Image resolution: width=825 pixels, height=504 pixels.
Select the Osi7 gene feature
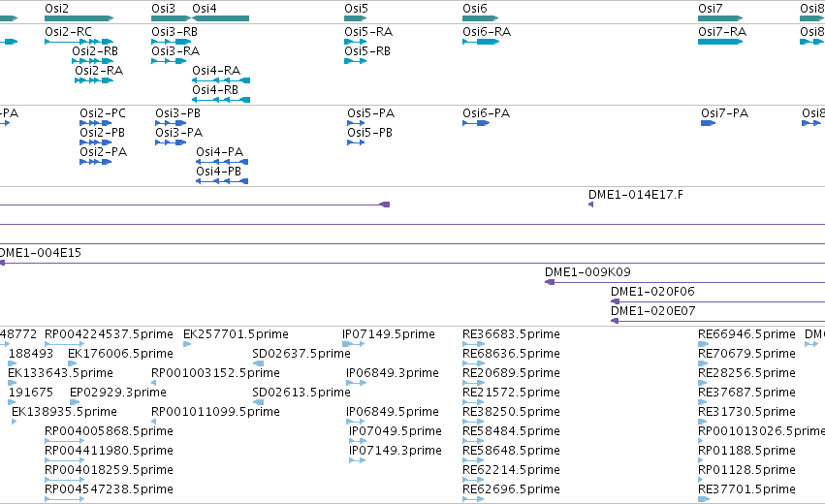(x=719, y=18)
